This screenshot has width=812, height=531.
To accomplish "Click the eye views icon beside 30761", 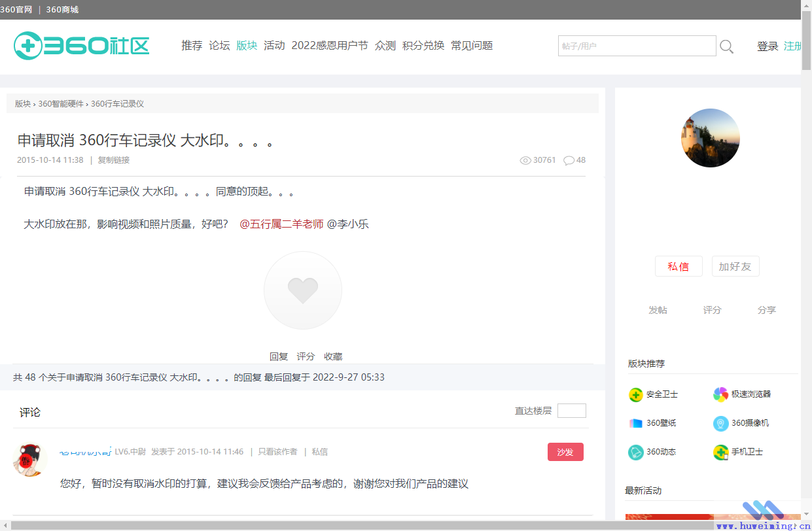I will (525, 160).
